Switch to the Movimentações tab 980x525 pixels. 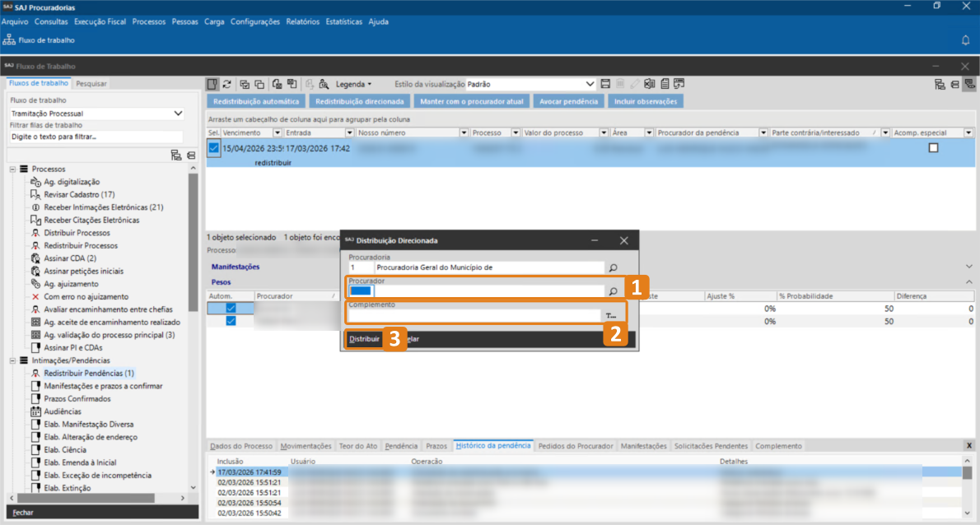point(306,446)
